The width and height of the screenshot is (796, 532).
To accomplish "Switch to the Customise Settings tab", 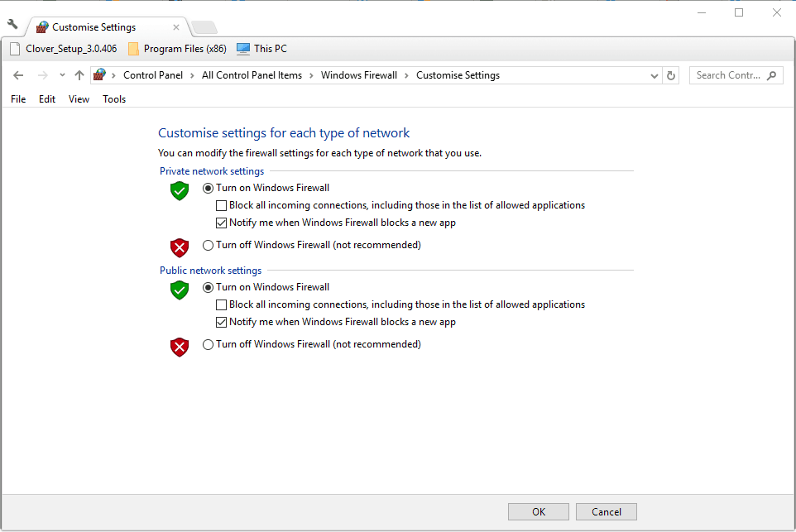I will [x=93, y=26].
